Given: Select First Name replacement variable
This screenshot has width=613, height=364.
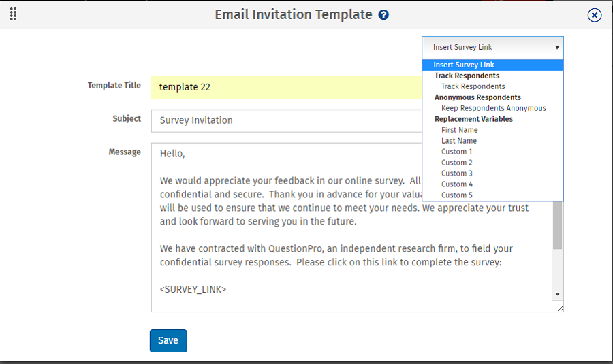Looking at the screenshot, I should (x=459, y=130).
